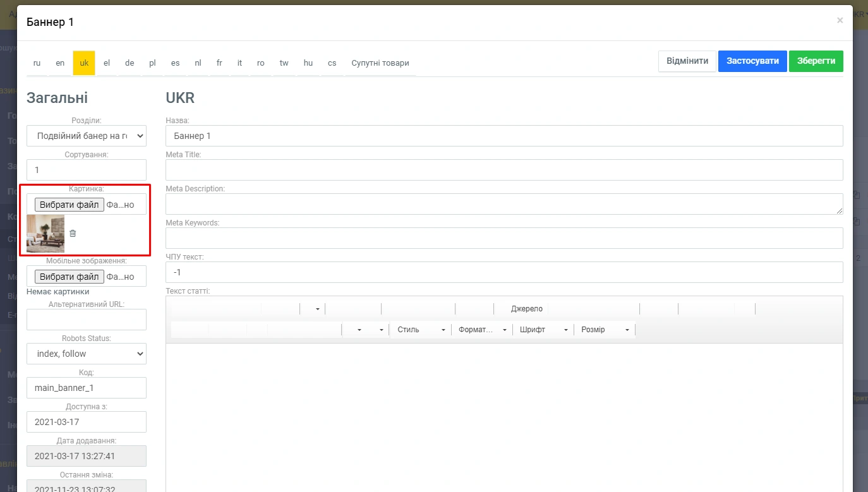Viewport: 868px width, 492px height.
Task: Open the Формат paragraph format dropdown
Action: [x=482, y=330]
